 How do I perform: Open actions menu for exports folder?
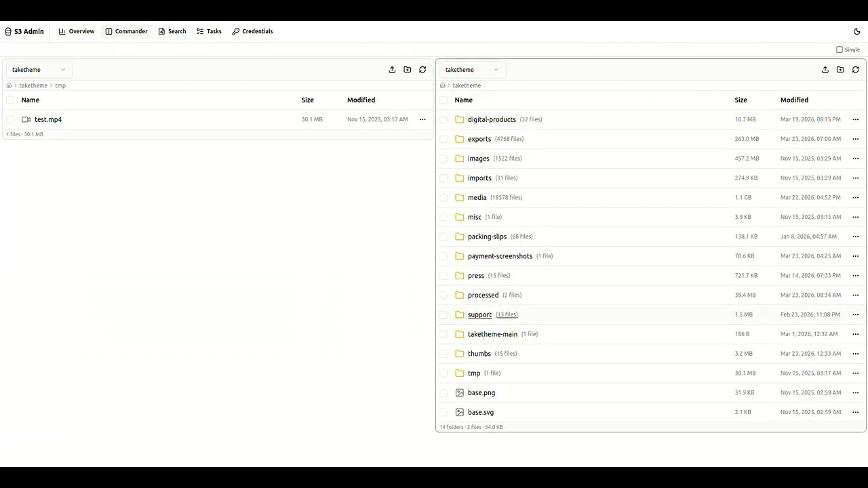pos(856,139)
